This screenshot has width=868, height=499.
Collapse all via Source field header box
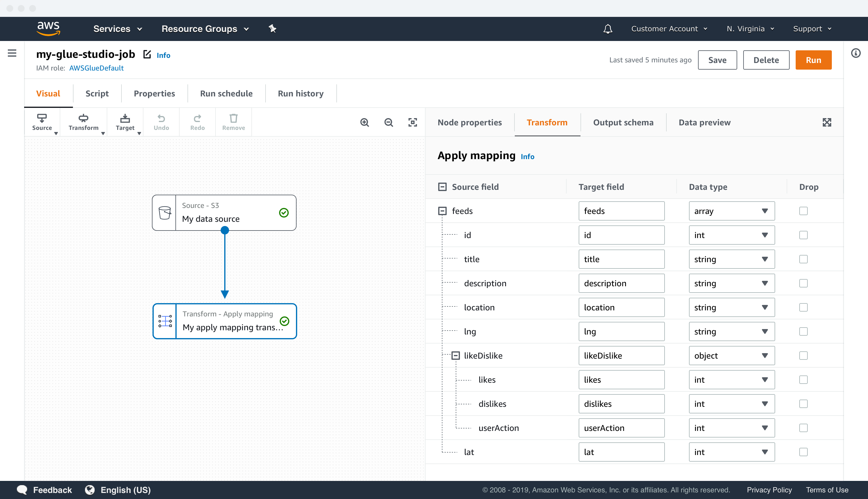tap(442, 187)
